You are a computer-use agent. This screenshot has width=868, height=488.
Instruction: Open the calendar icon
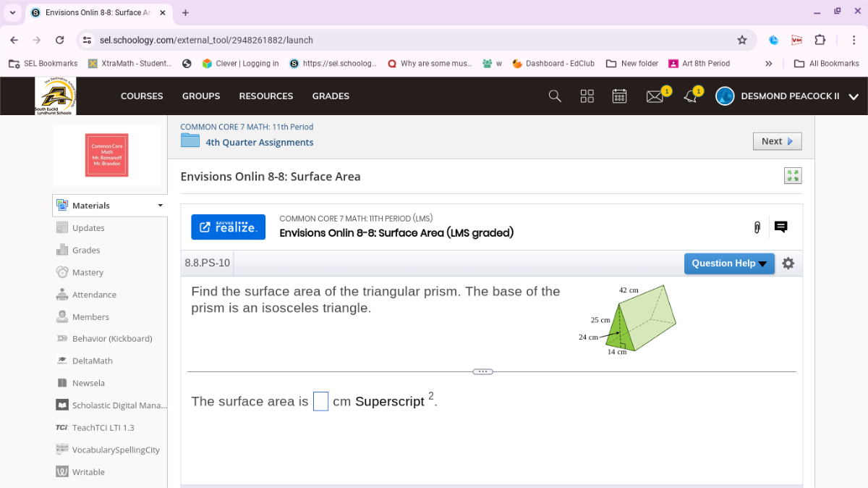point(619,96)
